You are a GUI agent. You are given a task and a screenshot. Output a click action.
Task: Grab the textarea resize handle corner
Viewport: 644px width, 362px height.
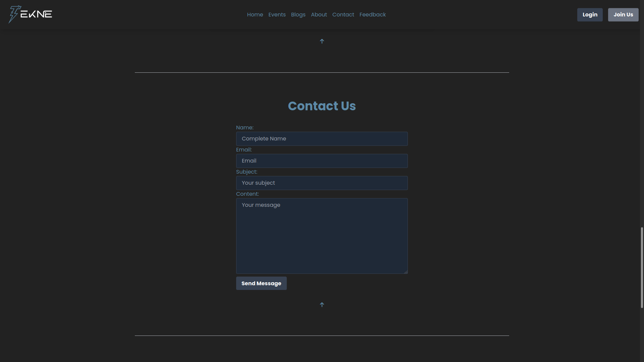(x=406, y=272)
